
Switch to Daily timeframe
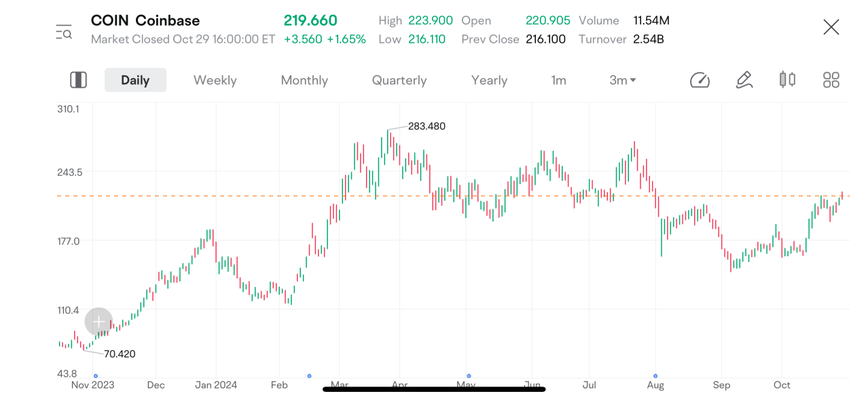[135, 80]
